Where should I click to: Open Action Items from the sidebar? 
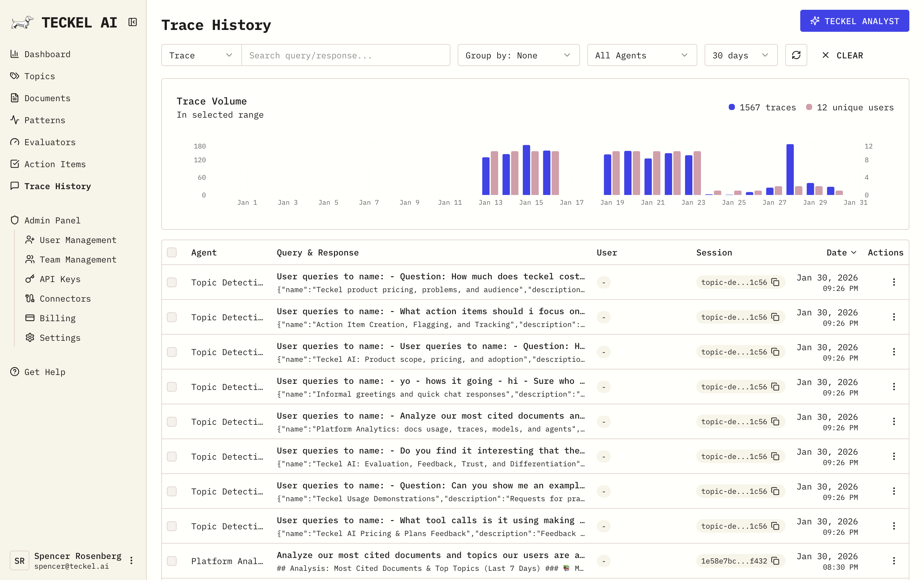[x=55, y=164]
